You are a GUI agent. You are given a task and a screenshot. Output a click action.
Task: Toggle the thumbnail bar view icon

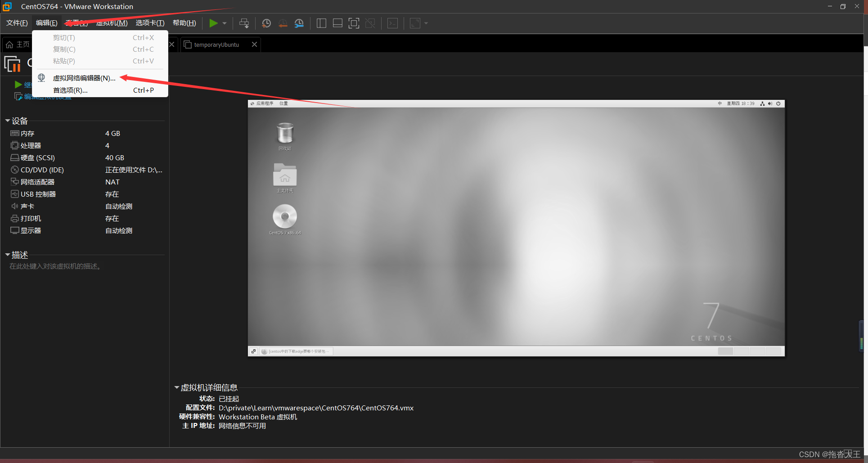(337, 23)
